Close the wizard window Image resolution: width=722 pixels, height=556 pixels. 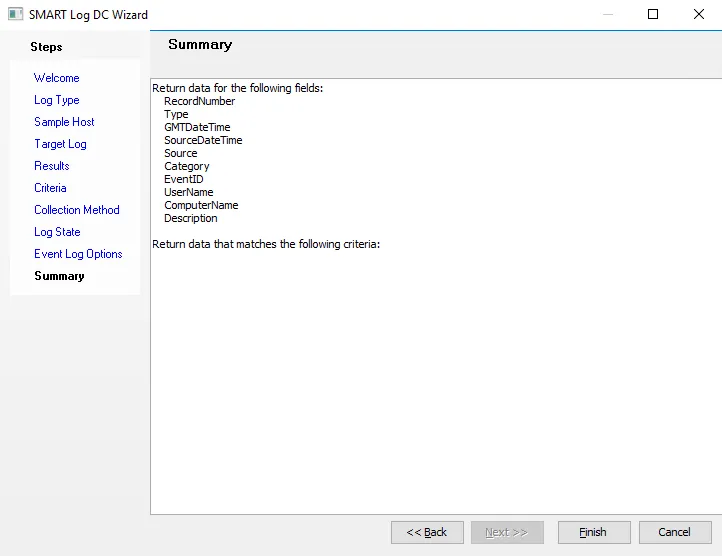[699, 14]
